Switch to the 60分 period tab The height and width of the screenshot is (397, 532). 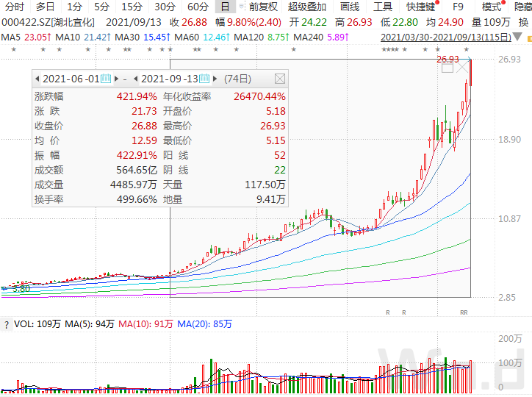pos(197,7)
